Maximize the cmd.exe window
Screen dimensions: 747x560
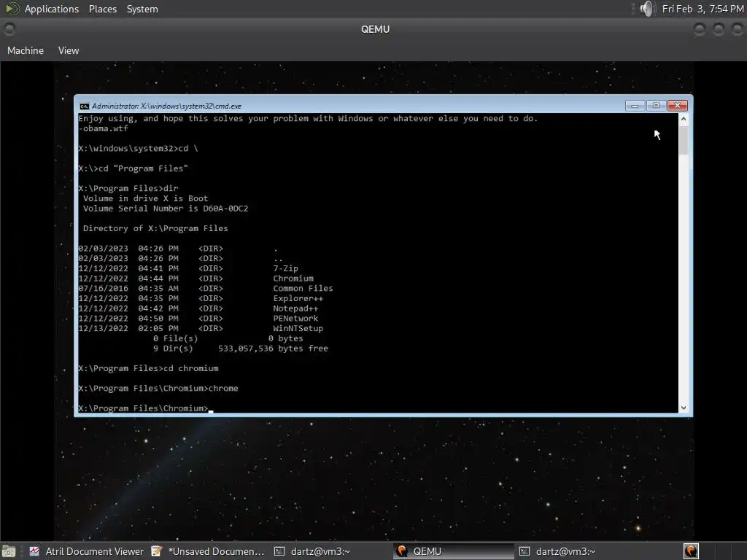(x=656, y=106)
